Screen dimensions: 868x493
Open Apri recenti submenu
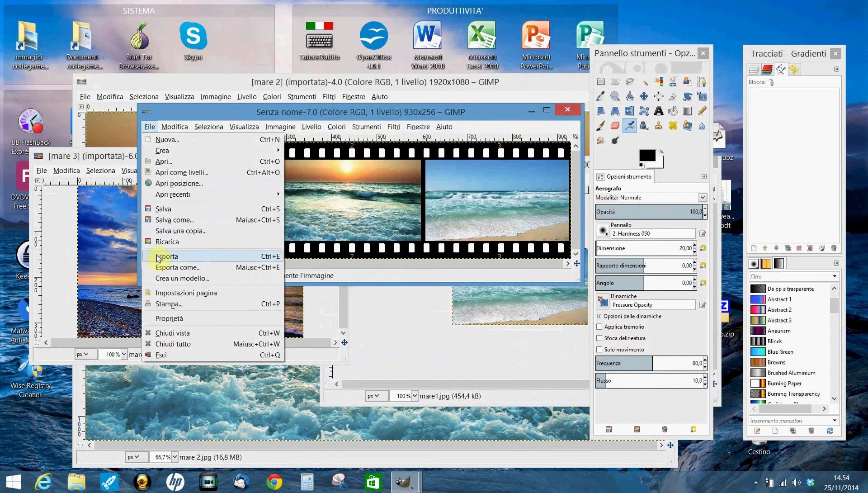(x=213, y=194)
